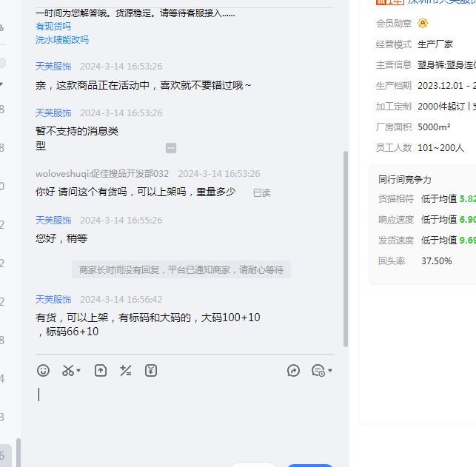Open the calculator plus-slash-equals icon

126,370
